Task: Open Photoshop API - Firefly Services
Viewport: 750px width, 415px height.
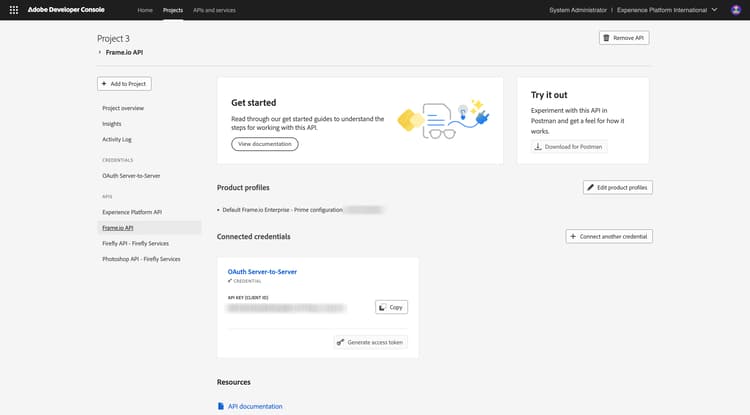Action: [141, 259]
